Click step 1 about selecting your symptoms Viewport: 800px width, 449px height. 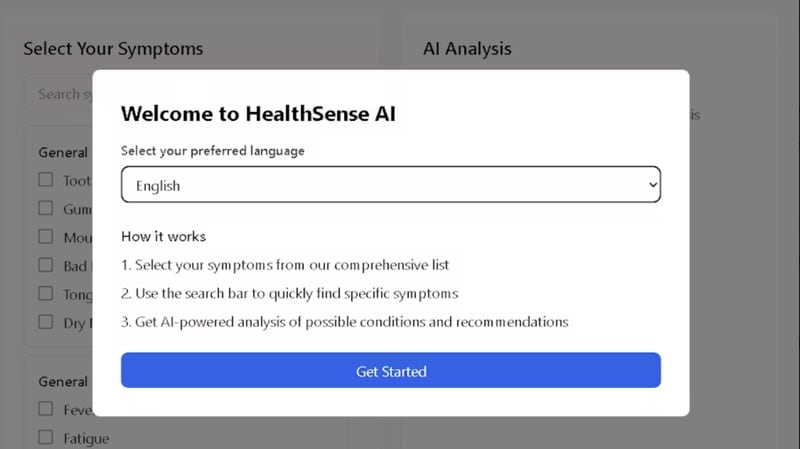[x=285, y=265]
